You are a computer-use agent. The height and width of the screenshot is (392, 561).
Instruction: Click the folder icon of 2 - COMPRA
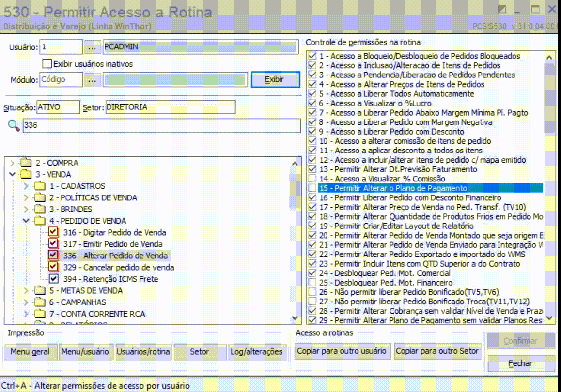tap(26, 163)
